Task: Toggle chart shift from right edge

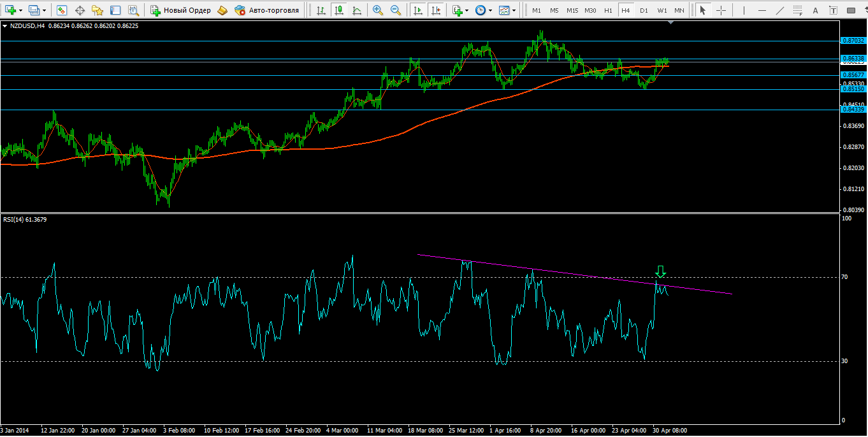Action: [x=436, y=10]
